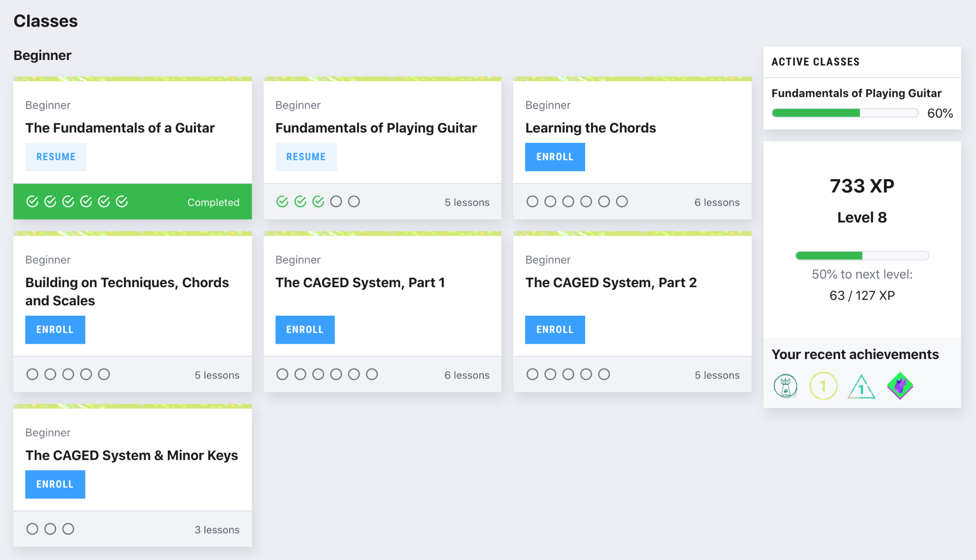Open active class Fundamentals of Playing Guitar link
Image resolution: width=976 pixels, height=560 pixels.
856,93
